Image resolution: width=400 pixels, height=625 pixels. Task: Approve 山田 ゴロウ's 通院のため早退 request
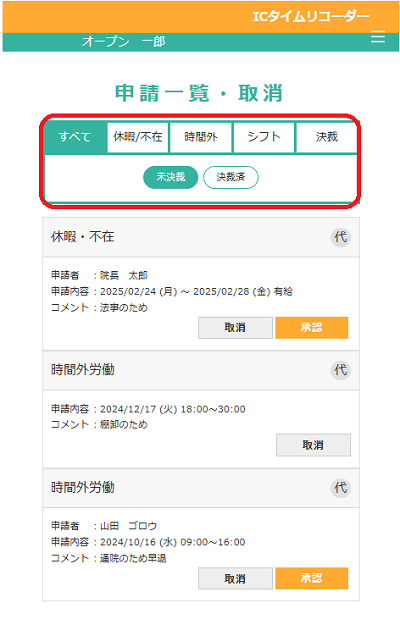pyautogui.click(x=312, y=578)
